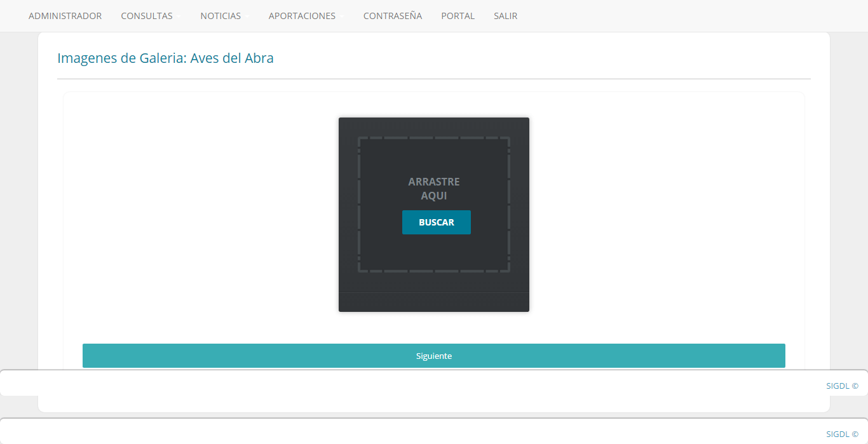Click the bottom SIGDL © footer text
The width and height of the screenshot is (868, 444).
(842, 434)
